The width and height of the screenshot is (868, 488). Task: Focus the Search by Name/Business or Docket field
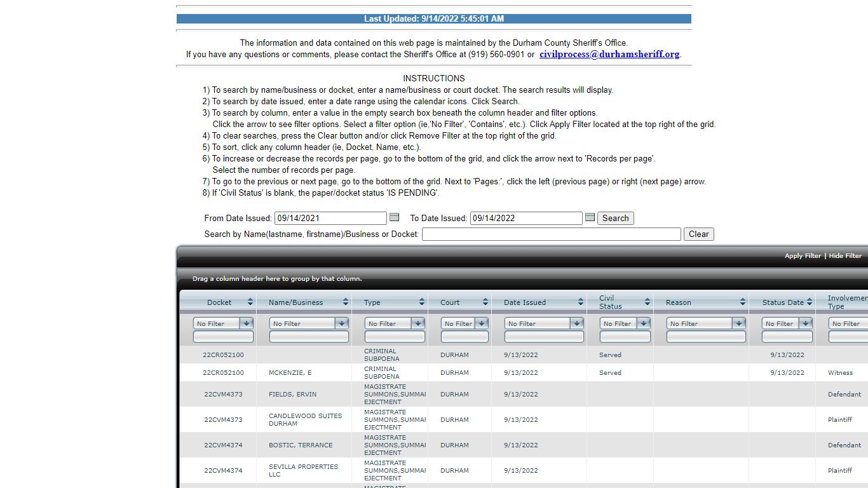[x=552, y=234]
